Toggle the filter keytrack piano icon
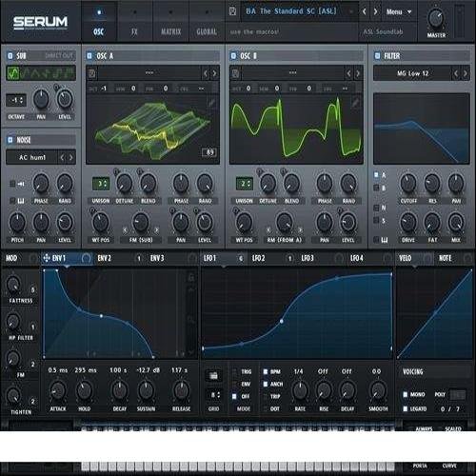Viewport: 476px width, 476px height. [x=384, y=240]
